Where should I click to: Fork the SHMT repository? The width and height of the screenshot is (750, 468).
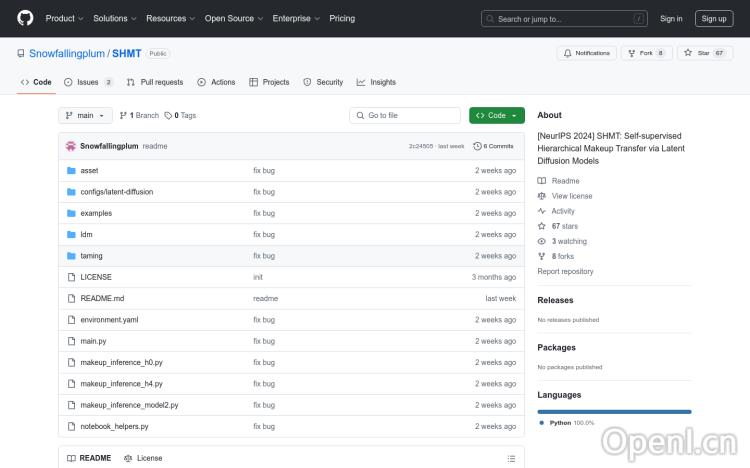click(646, 53)
